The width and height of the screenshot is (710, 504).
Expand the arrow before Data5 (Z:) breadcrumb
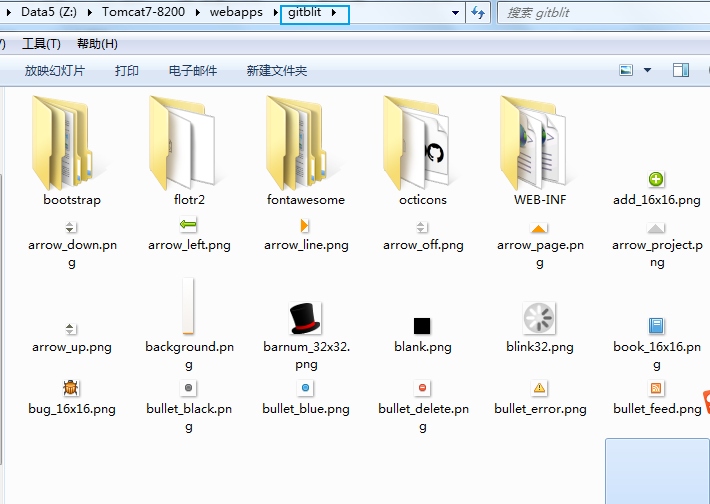(9, 12)
